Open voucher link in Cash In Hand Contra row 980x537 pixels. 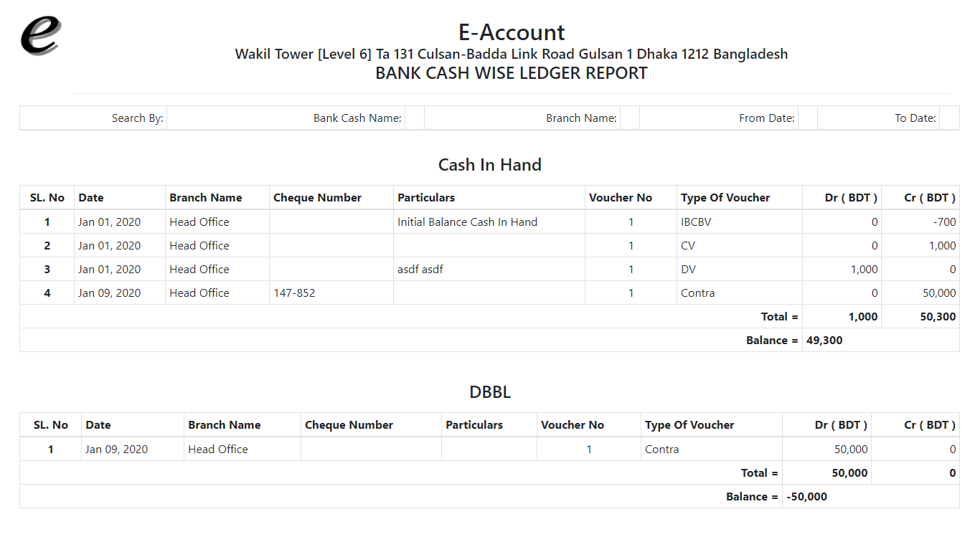pyautogui.click(x=631, y=293)
